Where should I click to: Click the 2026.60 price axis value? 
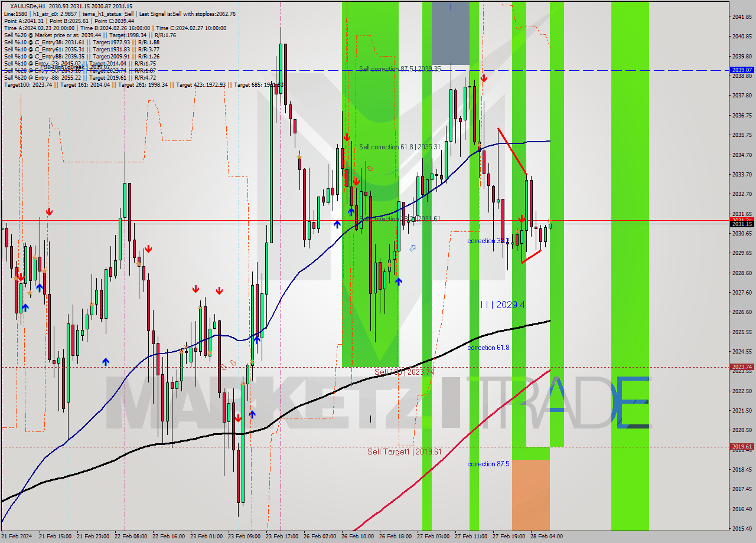coord(742,312)
